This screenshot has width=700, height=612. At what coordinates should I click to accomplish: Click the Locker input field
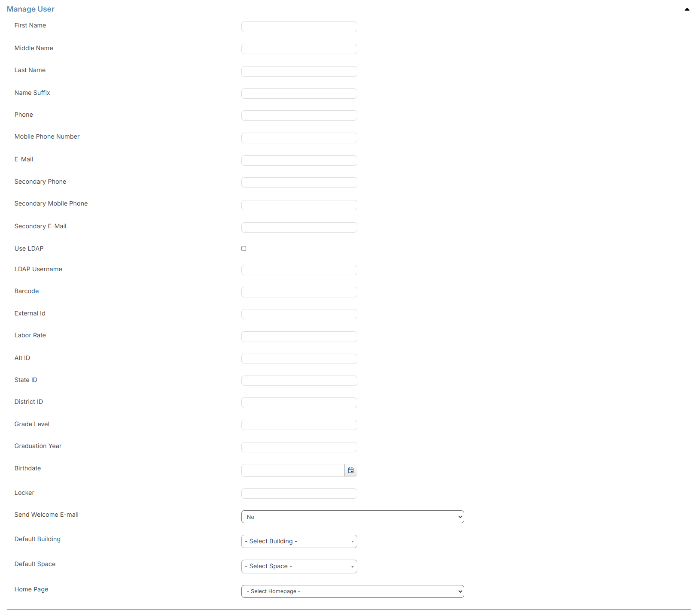298,493
